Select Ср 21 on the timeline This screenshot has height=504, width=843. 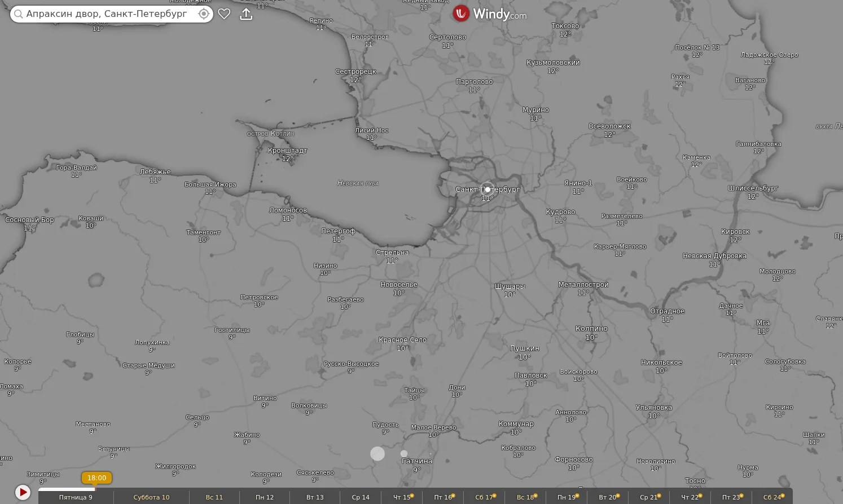tap(649, 497)
